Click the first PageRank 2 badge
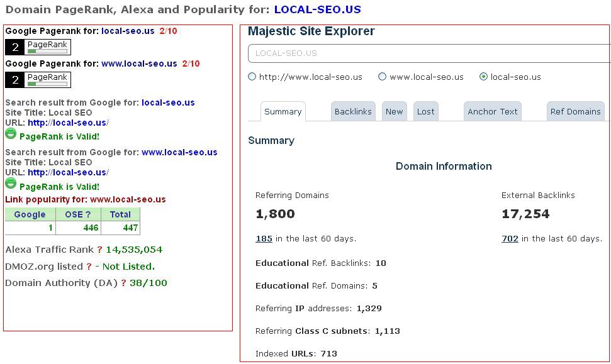Viewport: 611px width, 364px height. click(x=38, y=47)
